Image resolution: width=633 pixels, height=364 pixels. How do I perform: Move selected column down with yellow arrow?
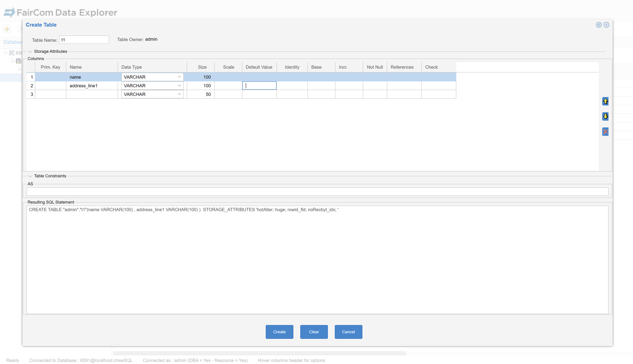point(605,116)
